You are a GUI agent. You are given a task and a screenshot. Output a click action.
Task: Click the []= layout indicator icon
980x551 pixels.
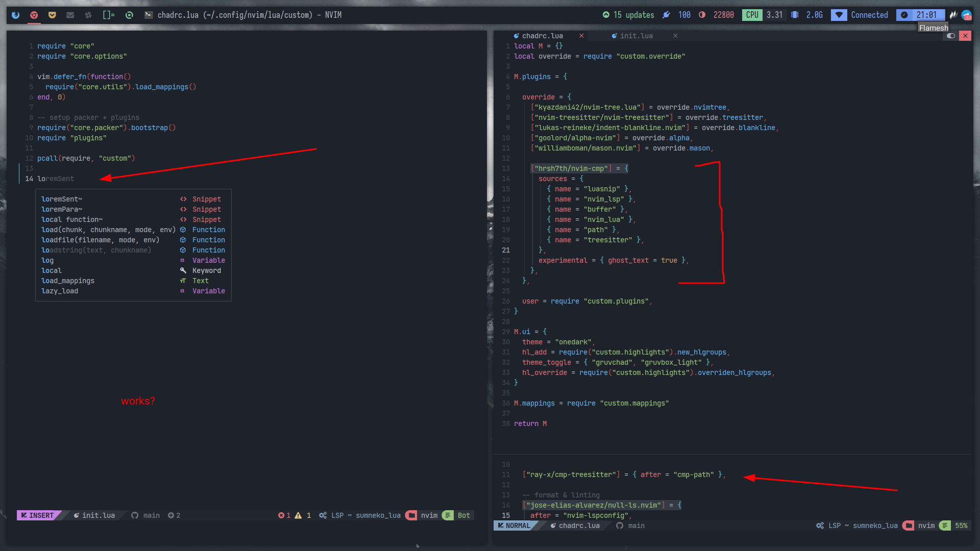[x=109, y=15]
